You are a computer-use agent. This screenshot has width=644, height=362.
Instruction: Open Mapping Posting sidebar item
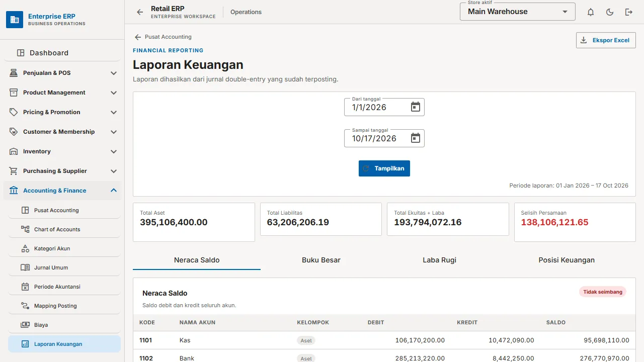pos(64,306)
